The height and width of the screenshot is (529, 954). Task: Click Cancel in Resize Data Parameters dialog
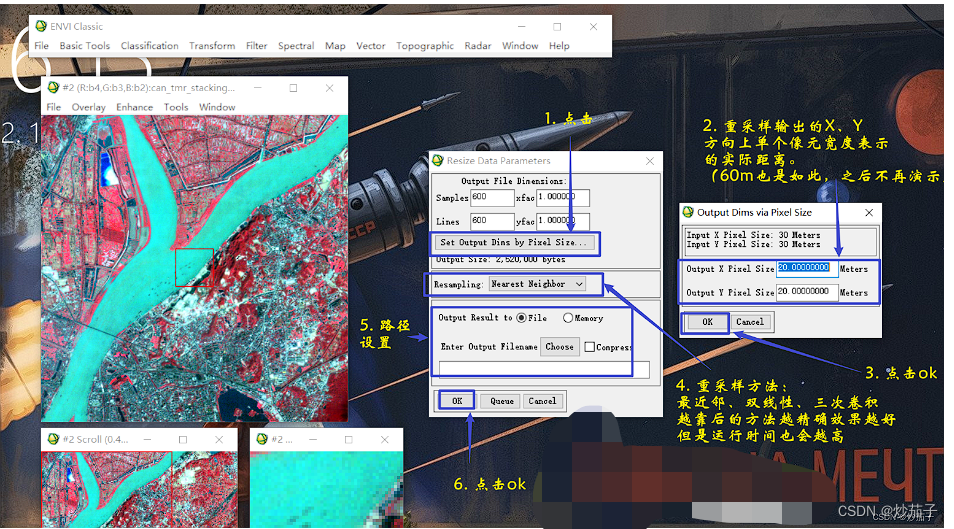542,401
